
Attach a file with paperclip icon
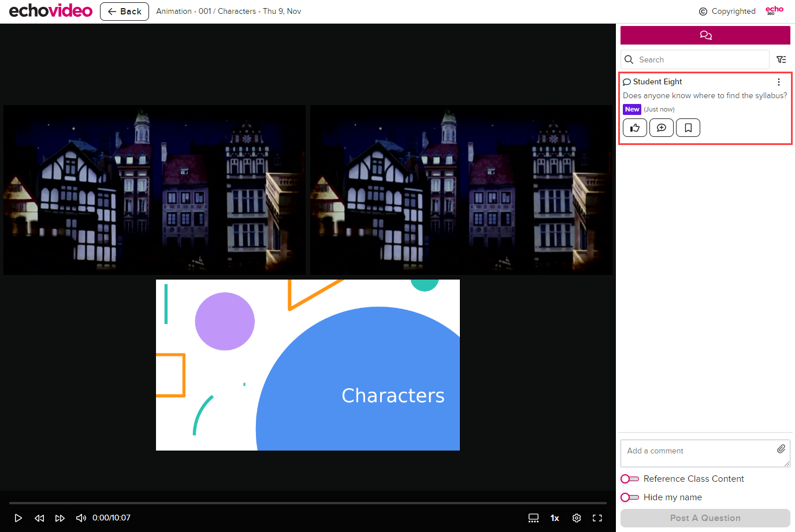(x=781, y=449)
